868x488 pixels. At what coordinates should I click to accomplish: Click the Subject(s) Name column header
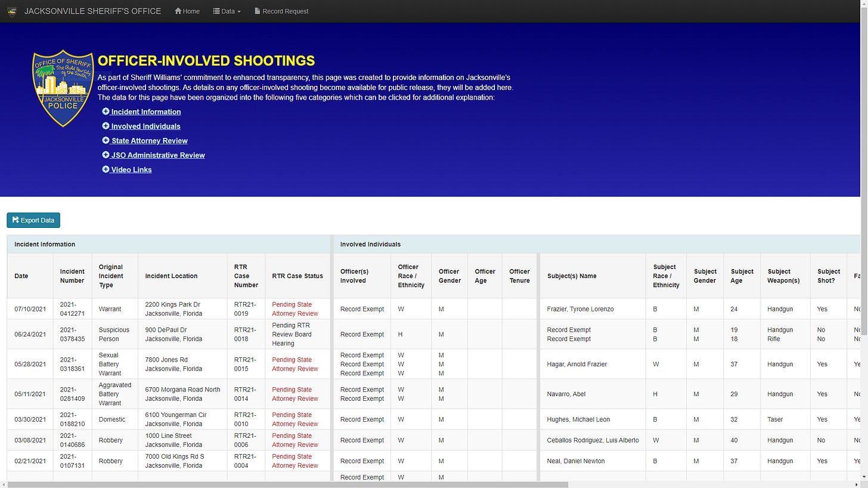(593, 276)
